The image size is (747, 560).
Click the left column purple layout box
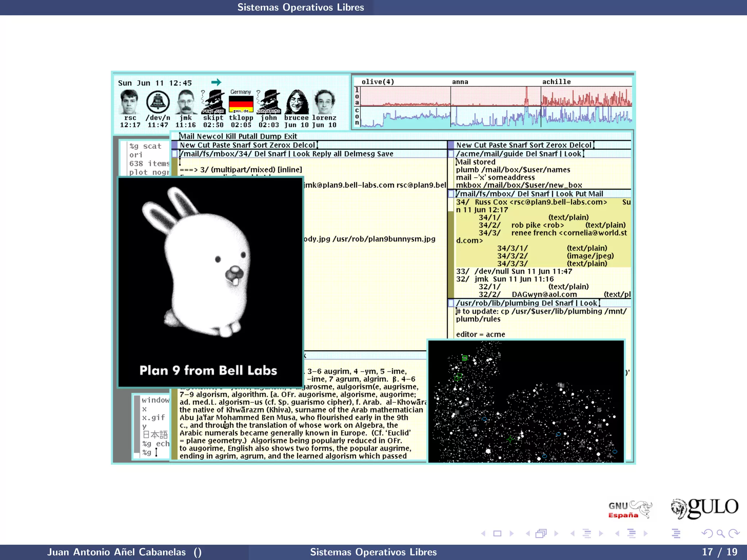(175, 145)
